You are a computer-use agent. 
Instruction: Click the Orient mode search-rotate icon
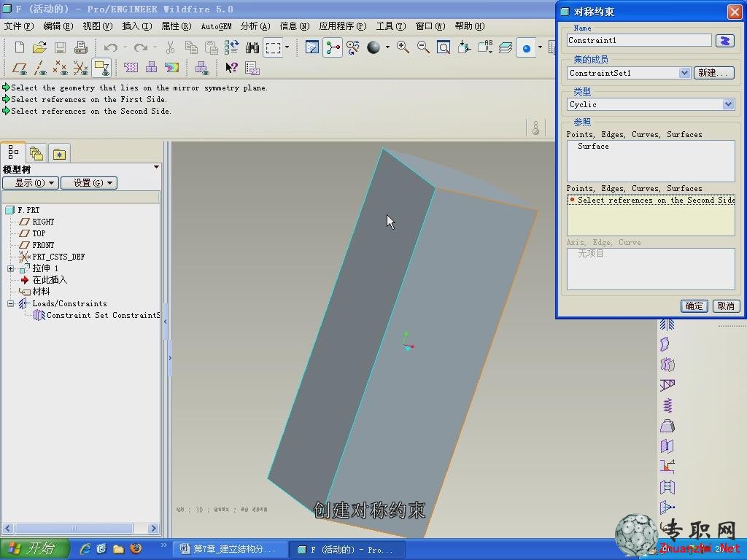click(353, 47)
